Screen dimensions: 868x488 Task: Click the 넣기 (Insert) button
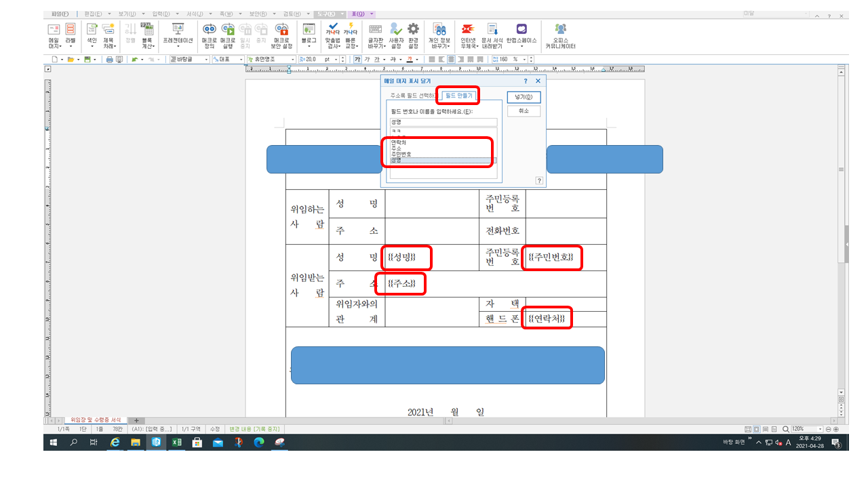[x=524, y=98]
